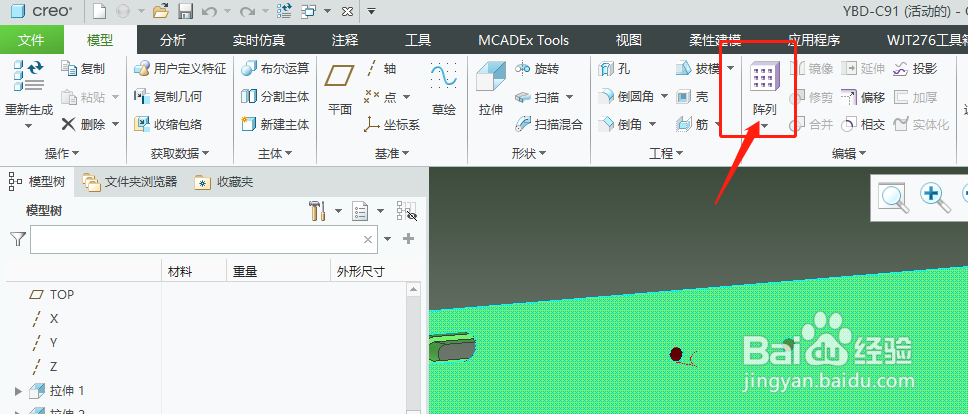Expand the 编辑 group dropdown
This screenshot has height=414, width=968.
849,152
